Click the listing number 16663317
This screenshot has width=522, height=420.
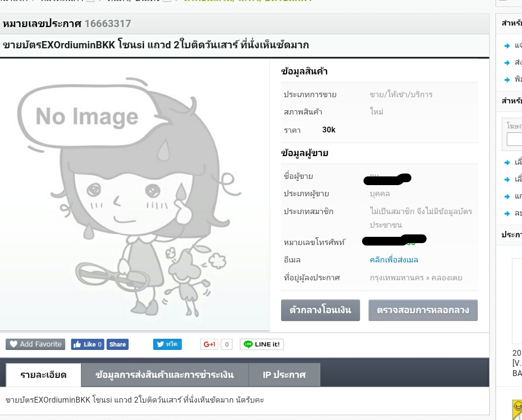(108, 24)
